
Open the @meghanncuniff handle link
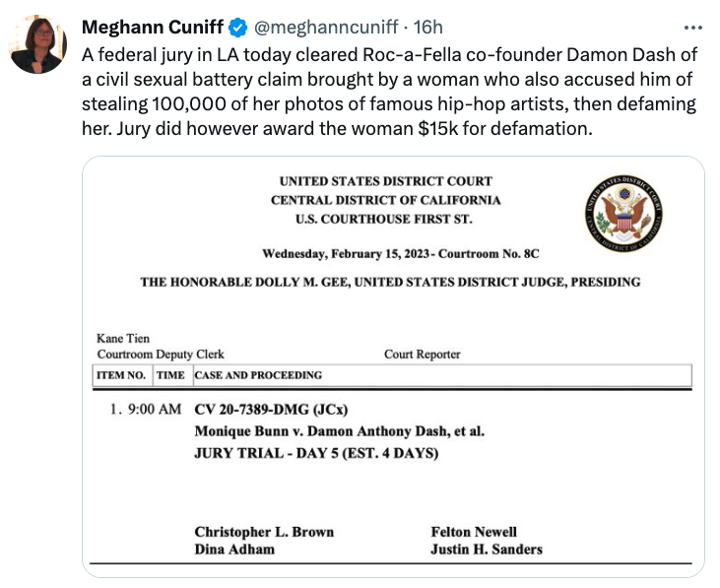(326, 27)
